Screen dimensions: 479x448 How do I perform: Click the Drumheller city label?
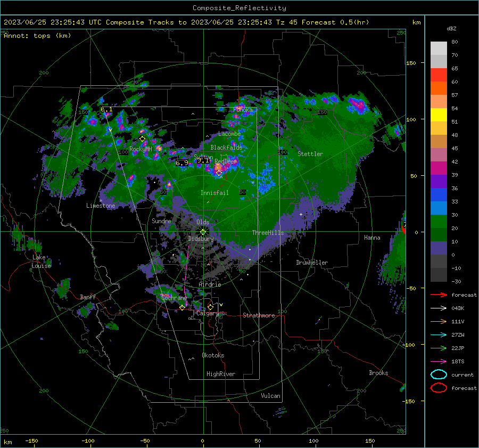click(x=312, y=263)
